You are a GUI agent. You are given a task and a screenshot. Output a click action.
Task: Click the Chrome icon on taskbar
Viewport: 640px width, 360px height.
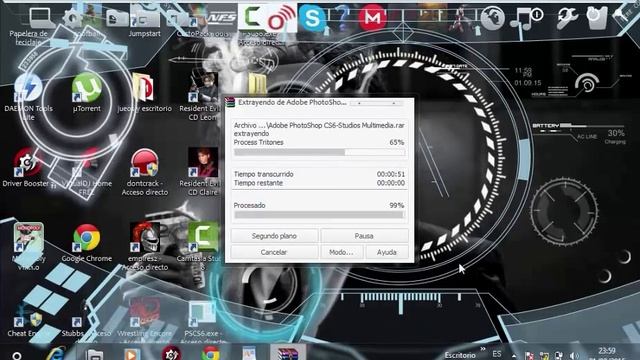pos(211,353)
